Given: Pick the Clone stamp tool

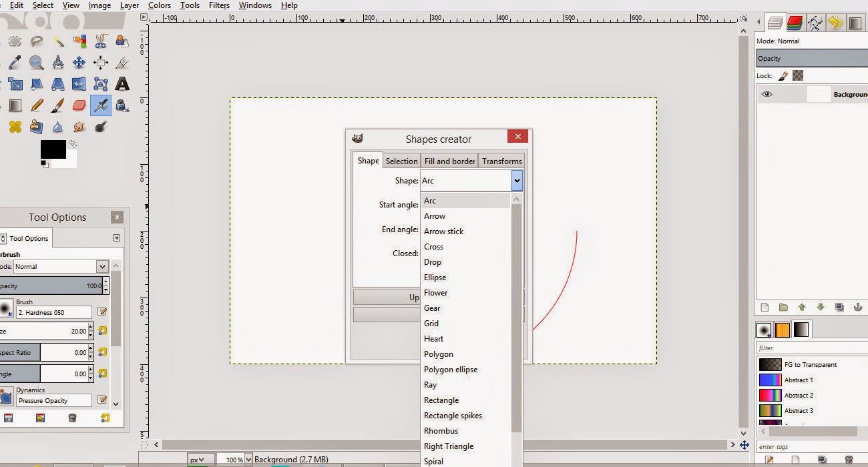Looking at the screenshot, I should pyautogui.click(x=37, y=126).
